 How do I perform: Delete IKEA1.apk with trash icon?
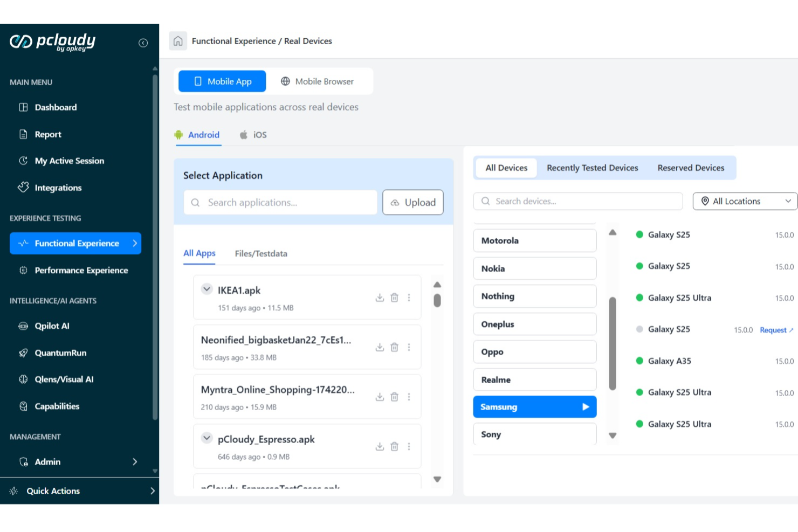tap(394, 298)
